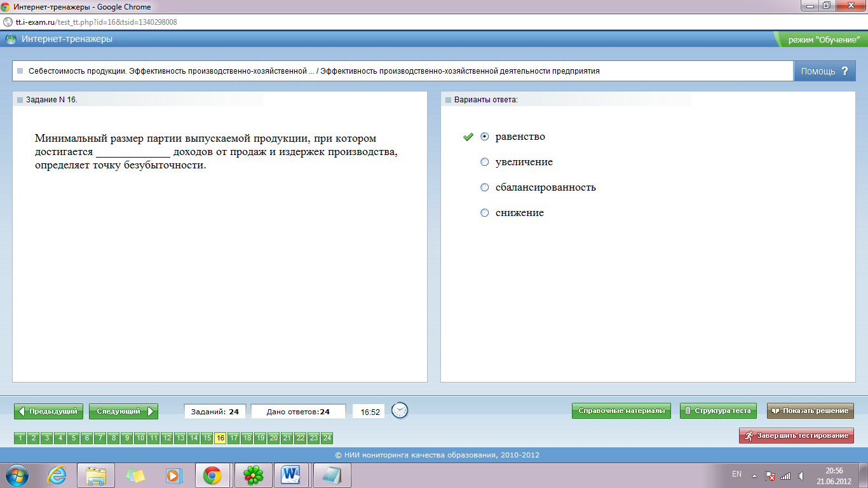The width and height of the screenshot is (868, 488).
Task: Switch to question 19
Action: 260,438
